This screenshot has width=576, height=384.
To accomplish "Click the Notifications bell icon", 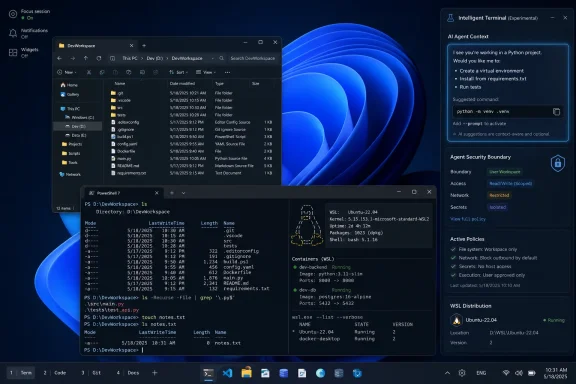I will [13, 33].
